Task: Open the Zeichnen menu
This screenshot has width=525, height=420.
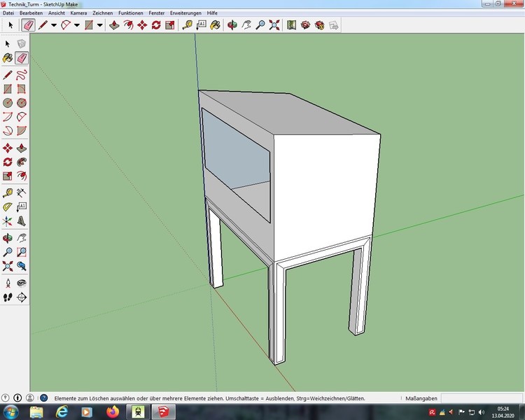Action: click(103, 13)
